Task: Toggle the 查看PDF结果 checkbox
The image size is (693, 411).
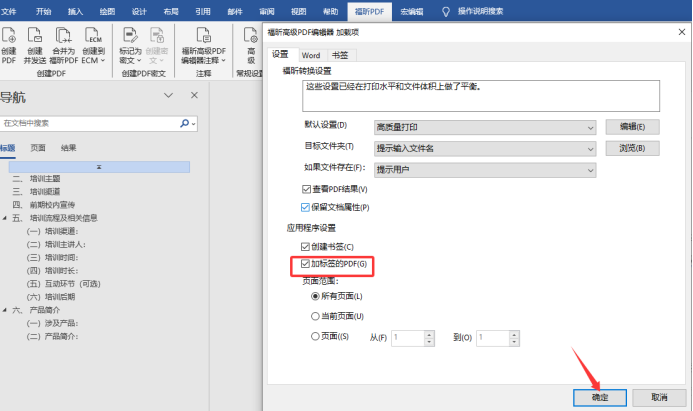Action: tap(306, 189)
